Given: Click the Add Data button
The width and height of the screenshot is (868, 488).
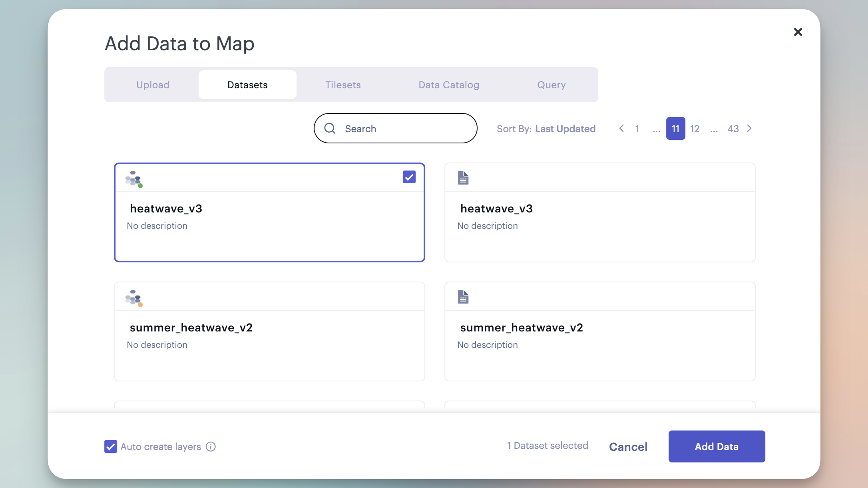Looking at the screenshot, I should point(717,446).
